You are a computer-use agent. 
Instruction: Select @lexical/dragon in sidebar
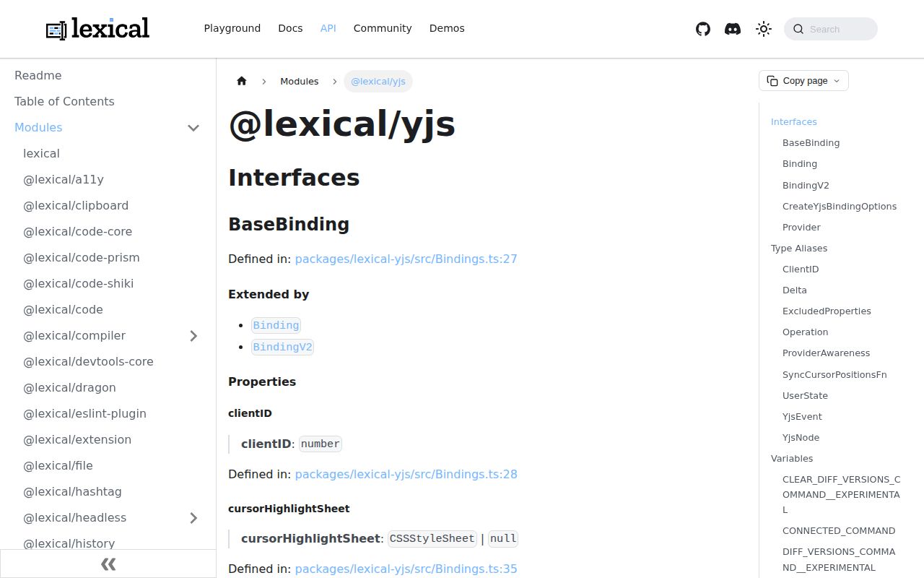click(69, 387)
